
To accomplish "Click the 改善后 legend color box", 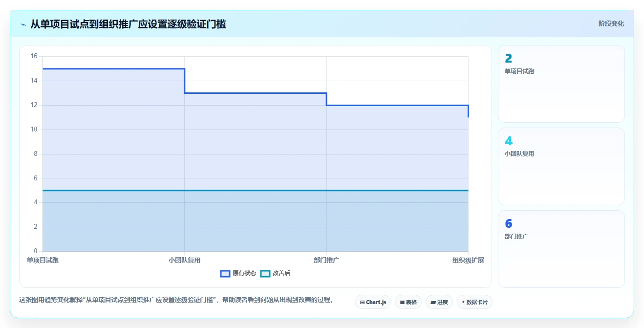I will coord(265,273).
